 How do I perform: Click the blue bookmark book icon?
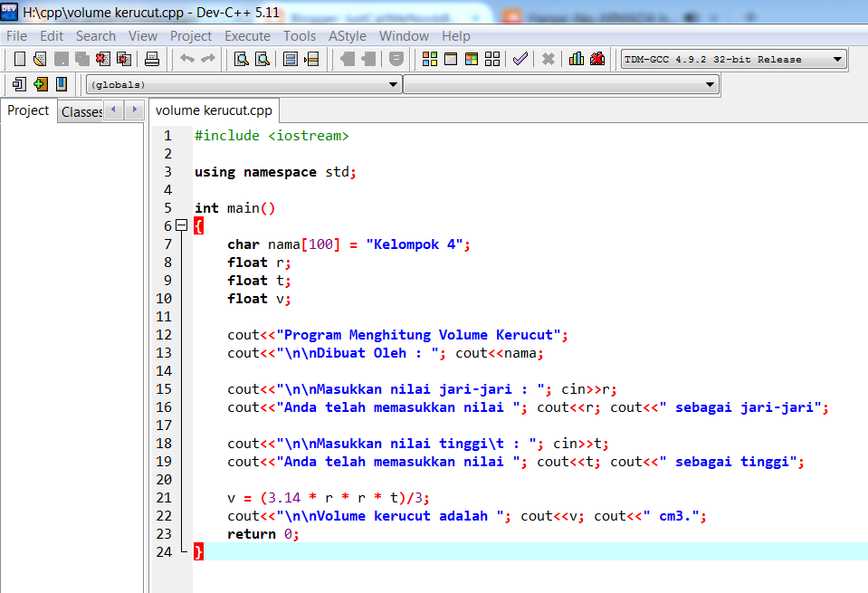pyautogui.click(x=62, y=84)
